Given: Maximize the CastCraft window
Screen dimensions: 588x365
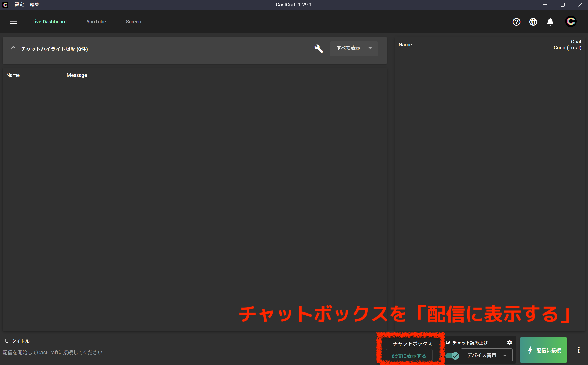Looking at the screenshot, I should pos(563,5).
